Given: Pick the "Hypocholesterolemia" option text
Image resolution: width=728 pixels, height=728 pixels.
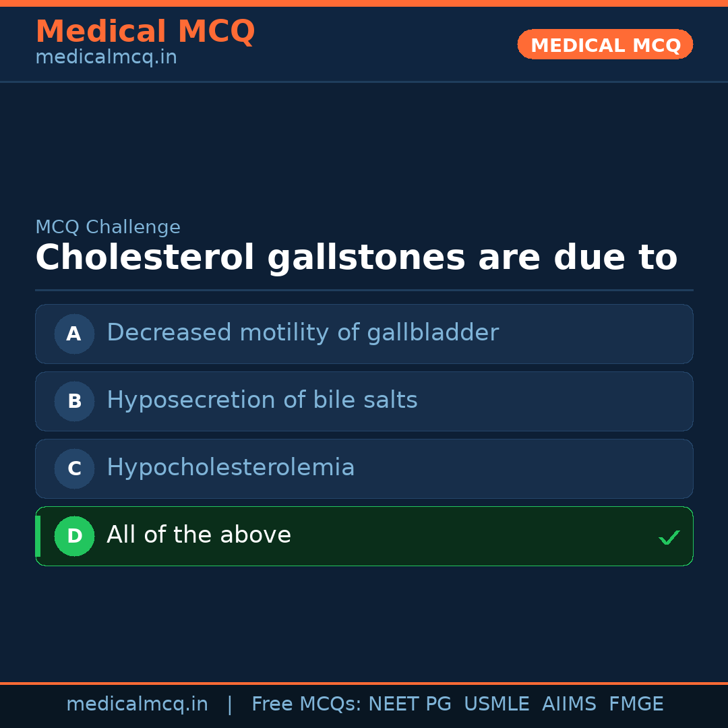Looking at the screenshot, I should point(231,468).
